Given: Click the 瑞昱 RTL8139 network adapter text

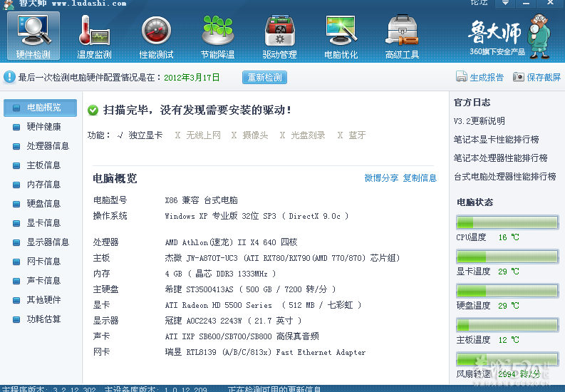Looking at the screenshot, I should tap(265, 352).
